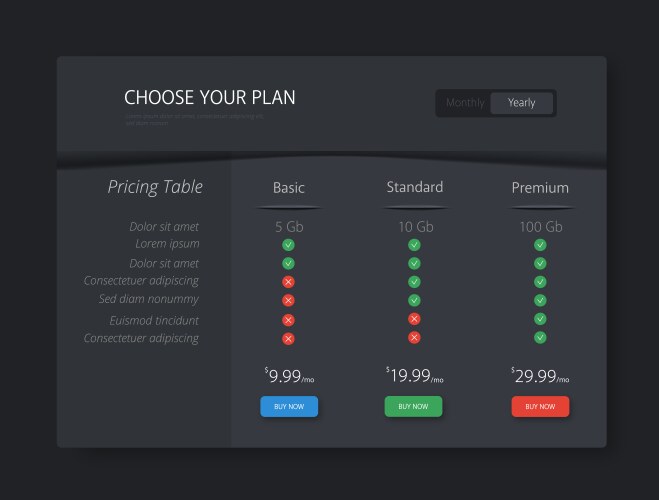Click the Basic plan's Lorem ipsum checkmark
Image resolution: width=659 pixels, height=500 pixels.
coord(288,245)
